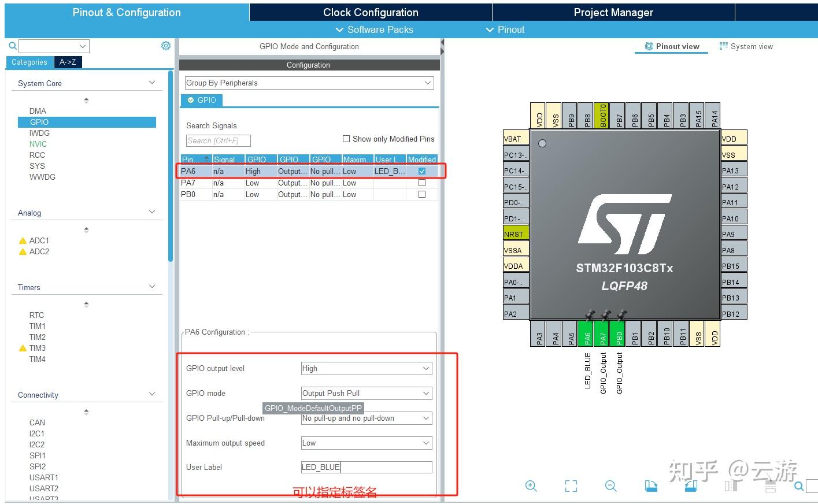Rotate the chip clockwise
The width and height of the screenshot is (818, 504).
(651, 486)
